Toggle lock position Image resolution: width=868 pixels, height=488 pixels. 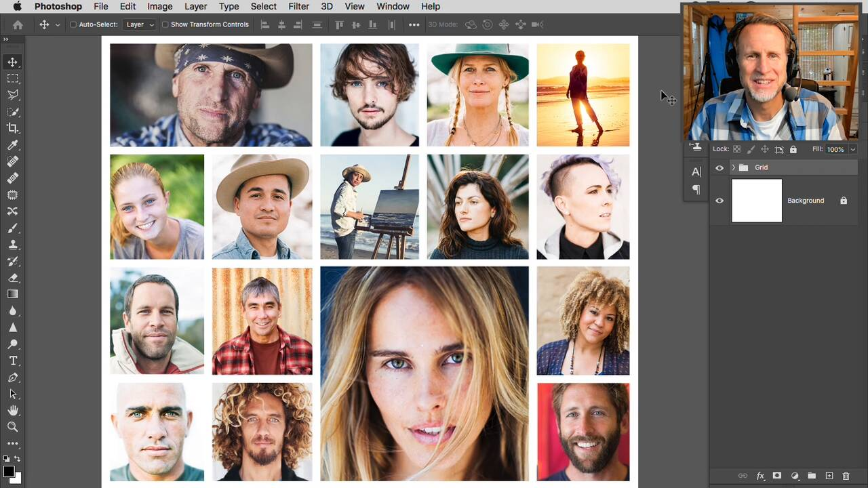coord(765,149)
